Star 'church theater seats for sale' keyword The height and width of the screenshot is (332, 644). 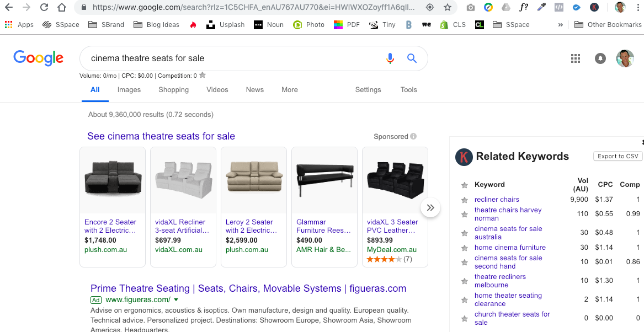(465, 318)
